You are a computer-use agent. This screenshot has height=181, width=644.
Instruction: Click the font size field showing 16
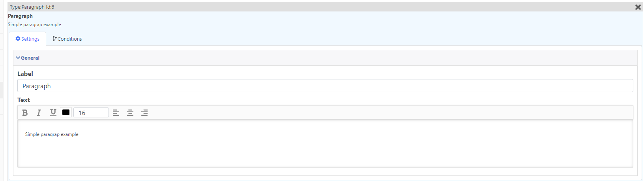pyautogui.click(x=91, y=113)
